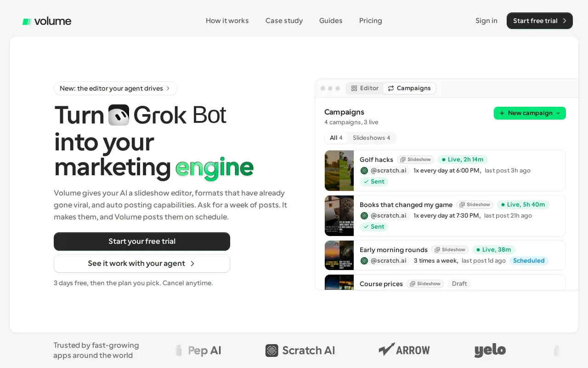Switch to the Editor tab
The height and width of the screenshot is (368, 588).
365,88
